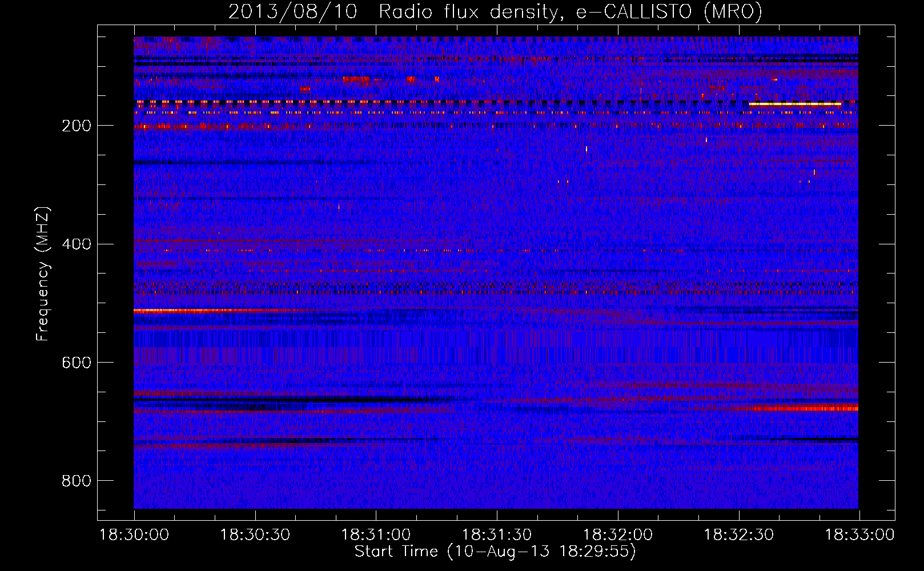This screenshot has height=571, width=924.
Task: Click the 18:33:00 time tick label
Action: tap(859, 535)
